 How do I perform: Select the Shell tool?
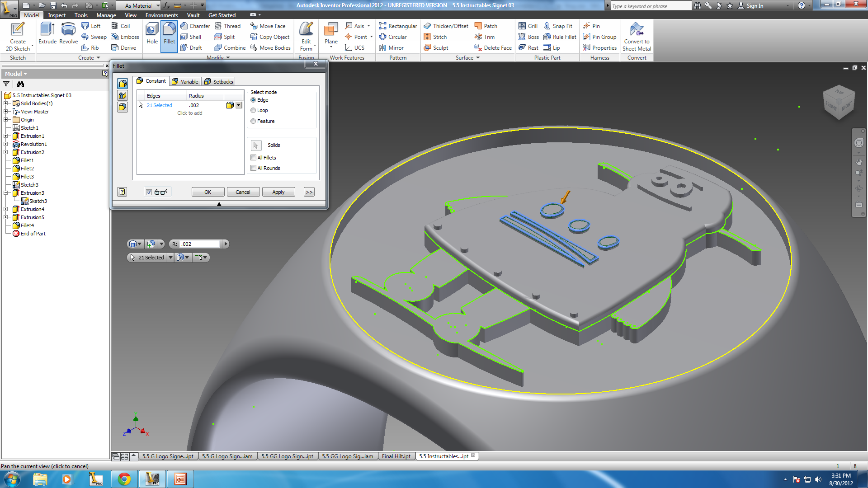190,37
